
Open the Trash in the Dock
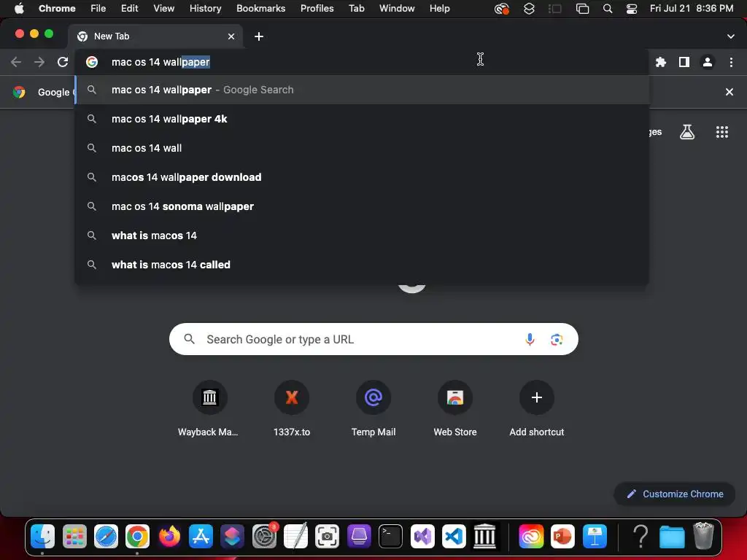[703, 537]
